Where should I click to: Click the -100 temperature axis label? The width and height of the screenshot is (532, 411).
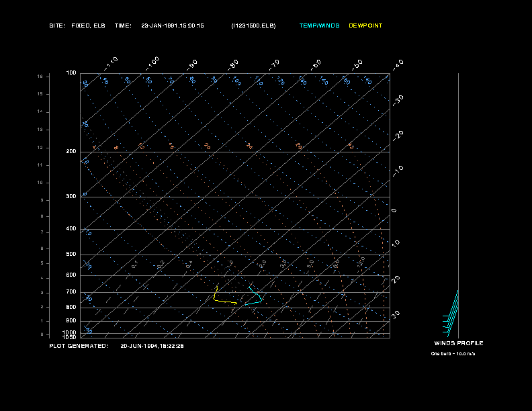[152, 63]
